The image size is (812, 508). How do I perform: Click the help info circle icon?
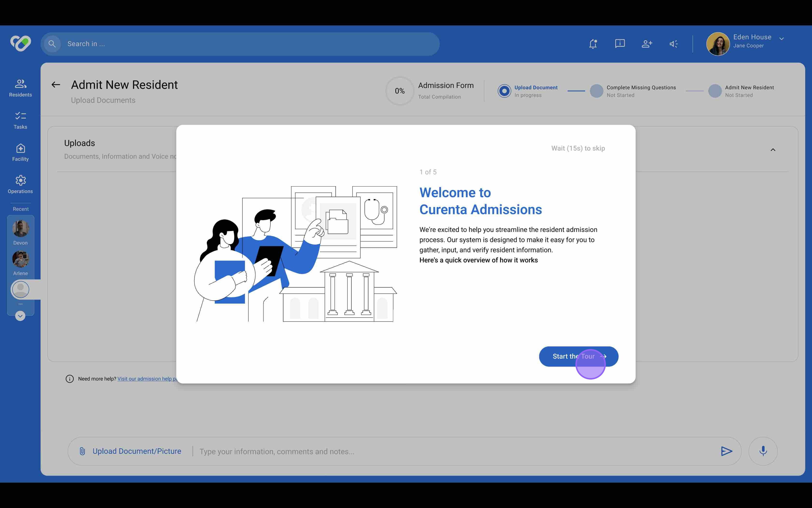pos(69,379)
